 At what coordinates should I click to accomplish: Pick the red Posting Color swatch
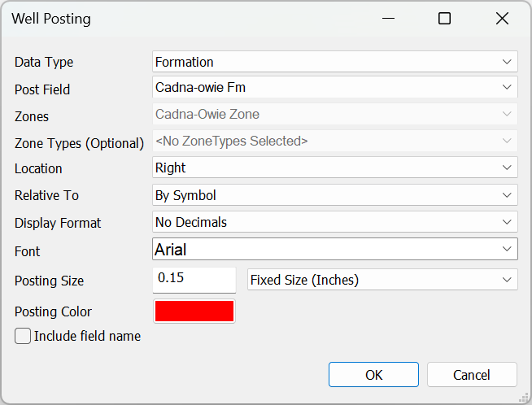194,311
